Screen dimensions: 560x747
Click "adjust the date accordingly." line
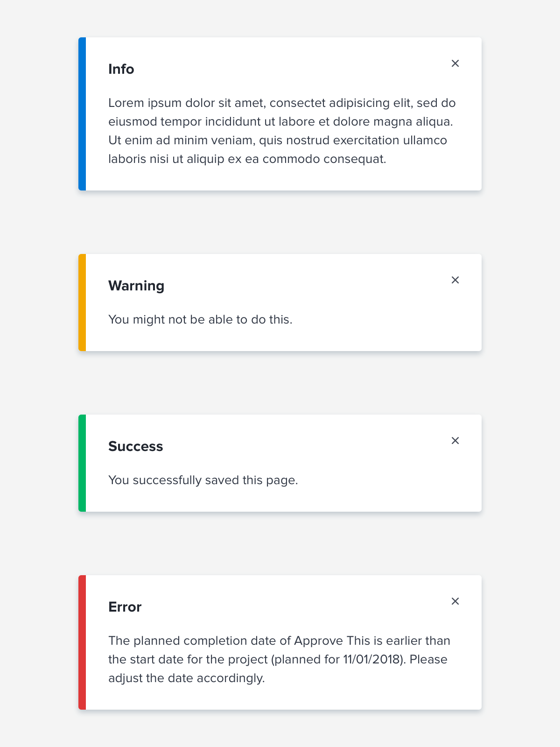[187, 678]
